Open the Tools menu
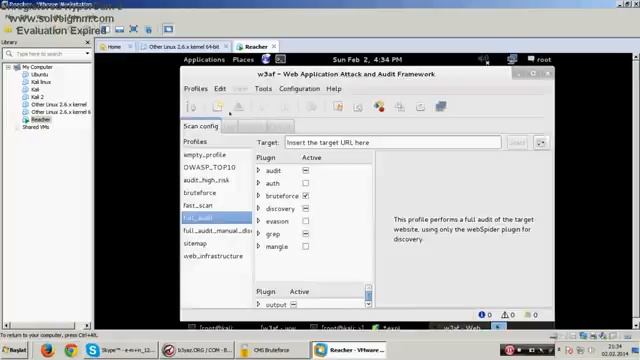 click(263, 89)
